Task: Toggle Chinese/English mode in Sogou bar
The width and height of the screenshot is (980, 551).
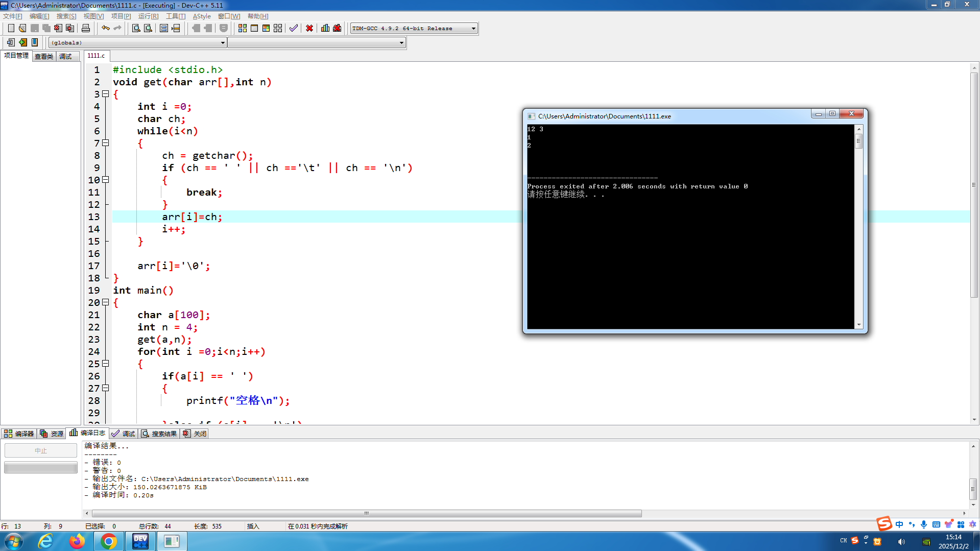Action: point(899,524)
